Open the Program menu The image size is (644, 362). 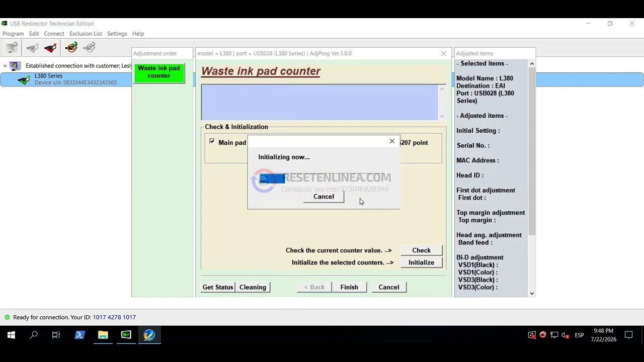[13, 34]
